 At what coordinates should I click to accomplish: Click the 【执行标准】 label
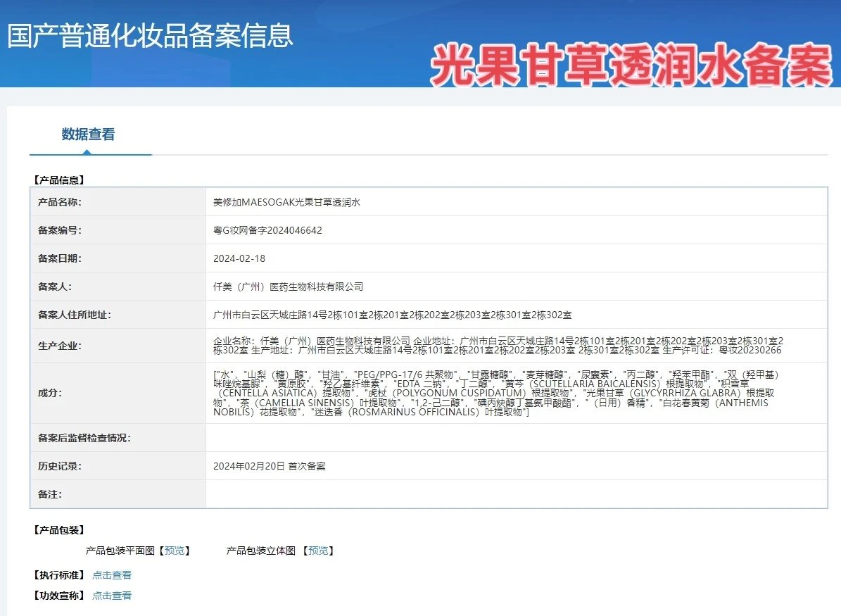click(59, 575)
